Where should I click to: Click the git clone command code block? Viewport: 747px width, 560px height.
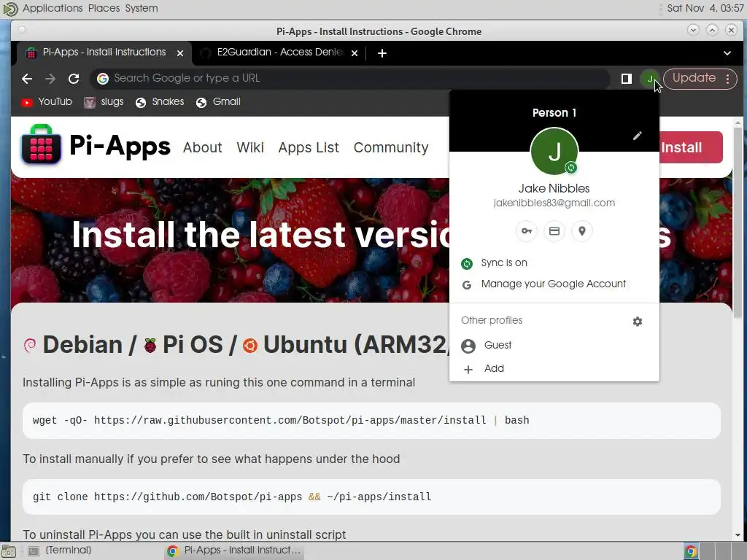[371, 497]
